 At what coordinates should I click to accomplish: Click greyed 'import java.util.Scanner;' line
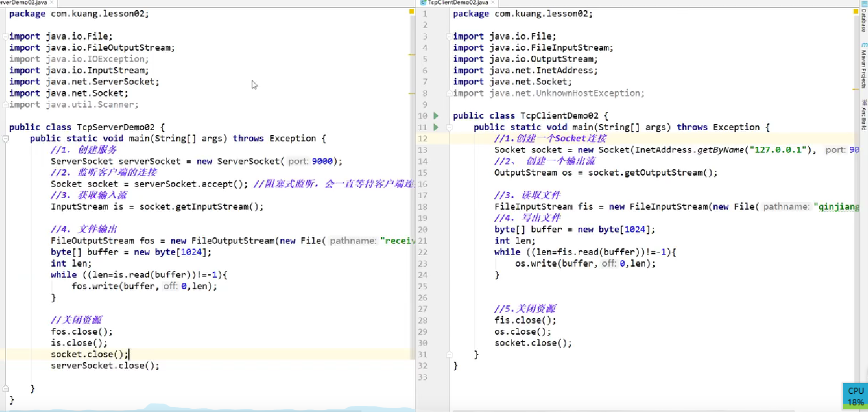[74, 104]
